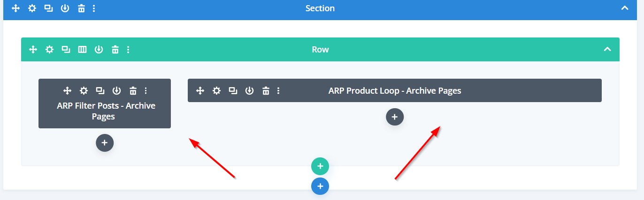
Task: Save ARP Product Loop module to library
Action: pyautogui.click(x=249, y=90)
